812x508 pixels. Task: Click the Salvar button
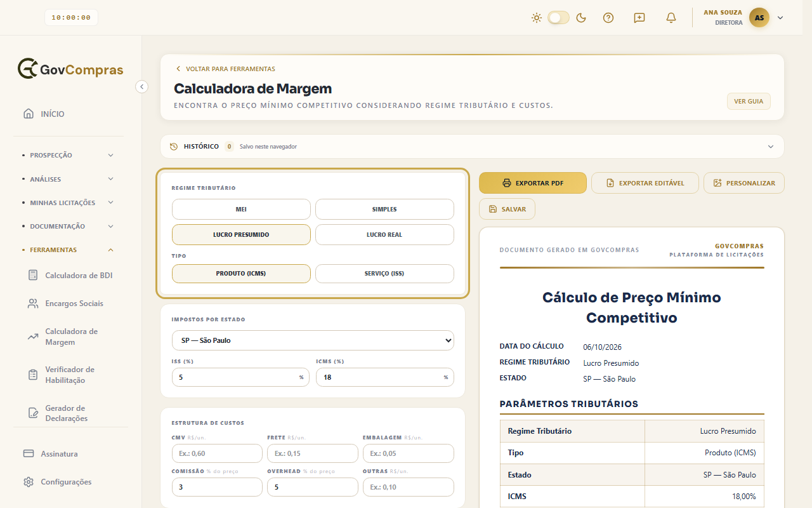(507, 209)
